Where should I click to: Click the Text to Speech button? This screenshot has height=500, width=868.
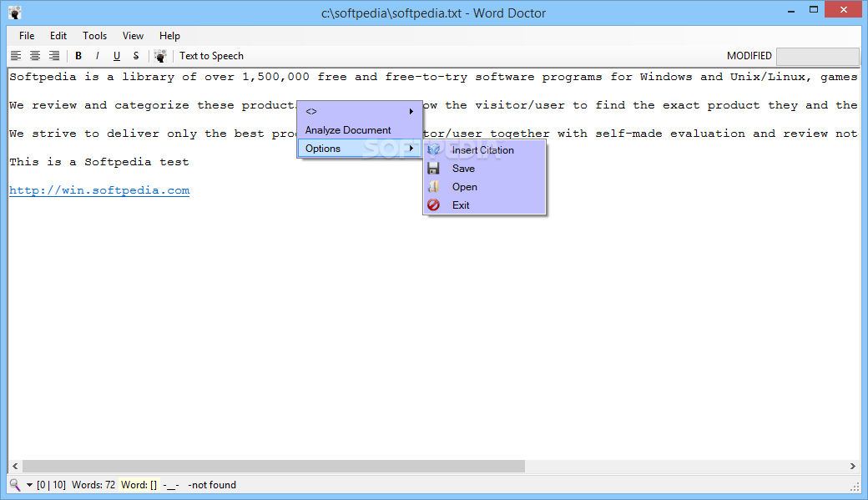click(211, 56)
